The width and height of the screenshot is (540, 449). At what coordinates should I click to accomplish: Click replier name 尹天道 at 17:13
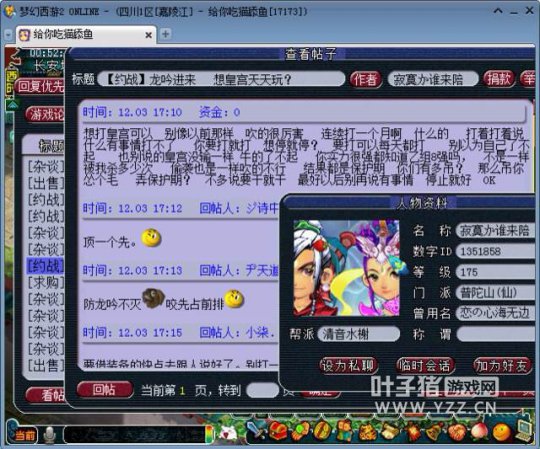[x=262, y=271]
